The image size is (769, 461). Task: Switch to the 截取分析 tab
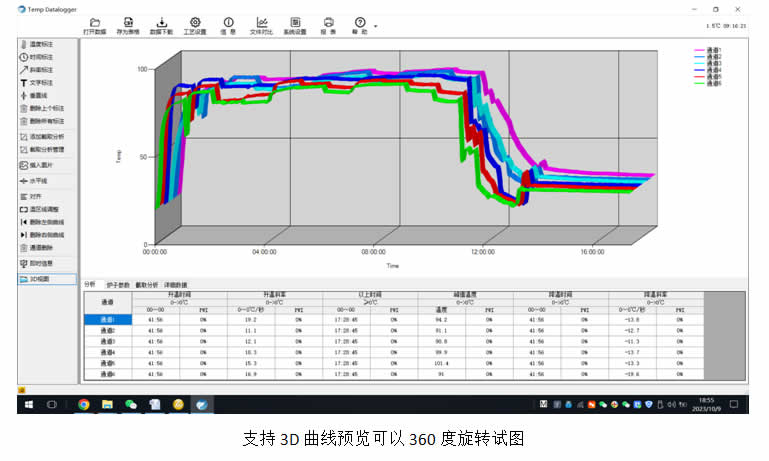pyautogui.click(x=147, y=285)
